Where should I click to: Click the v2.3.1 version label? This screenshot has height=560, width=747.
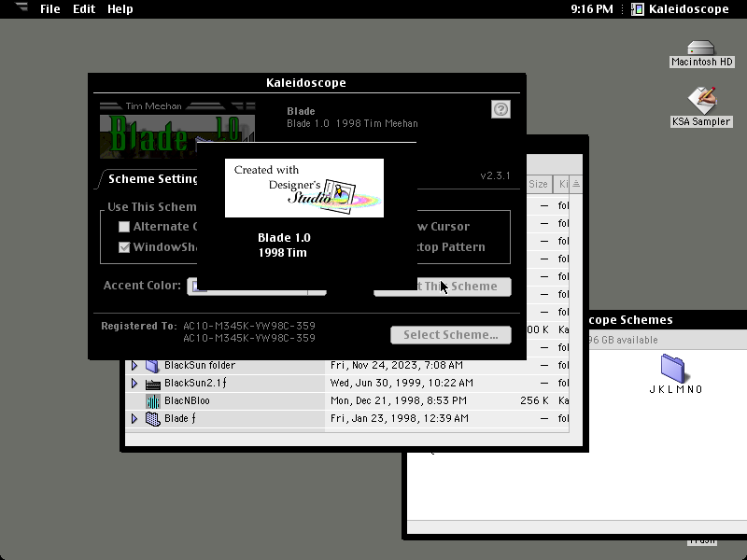click(x=495, y=175)
